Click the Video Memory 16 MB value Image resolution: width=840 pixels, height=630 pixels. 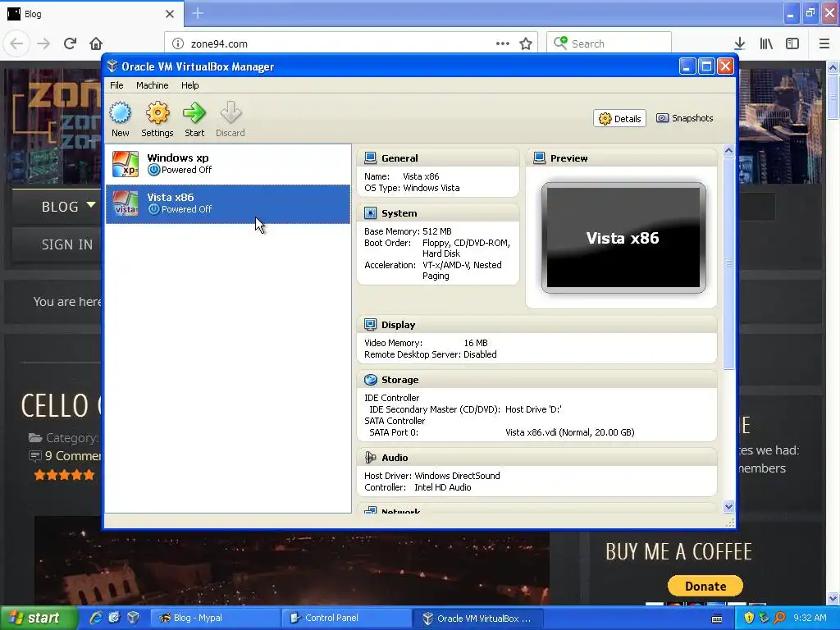(476, 343)
